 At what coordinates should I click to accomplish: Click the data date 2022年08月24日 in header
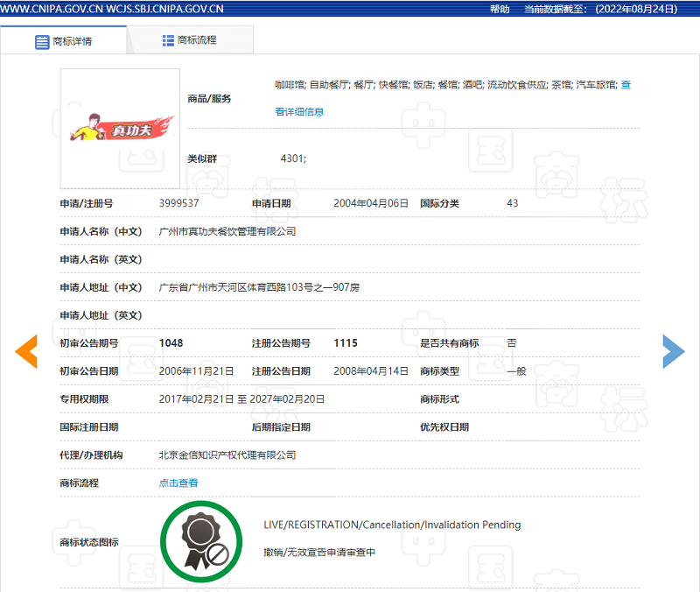click(x=636, y=9)
